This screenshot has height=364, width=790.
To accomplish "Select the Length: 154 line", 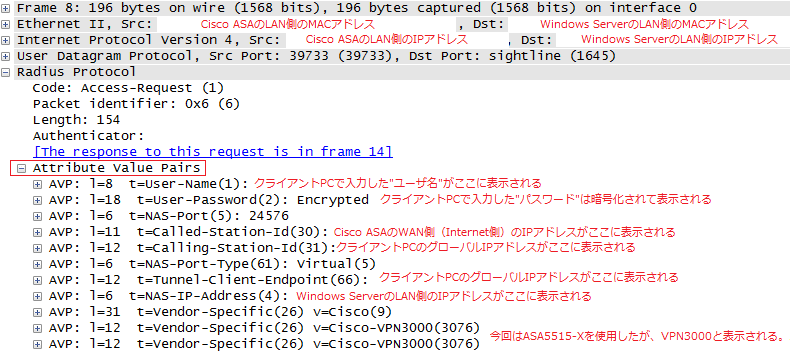I will pos(76,120).
